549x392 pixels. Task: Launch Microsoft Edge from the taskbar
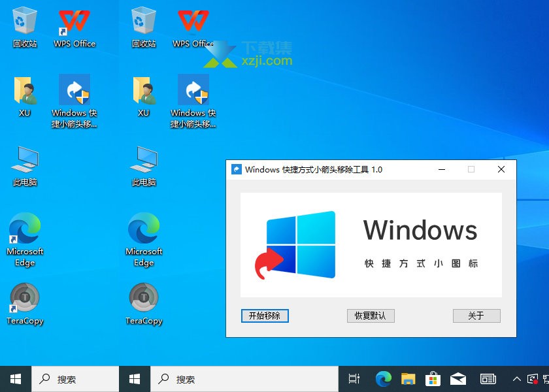(384, 379)
